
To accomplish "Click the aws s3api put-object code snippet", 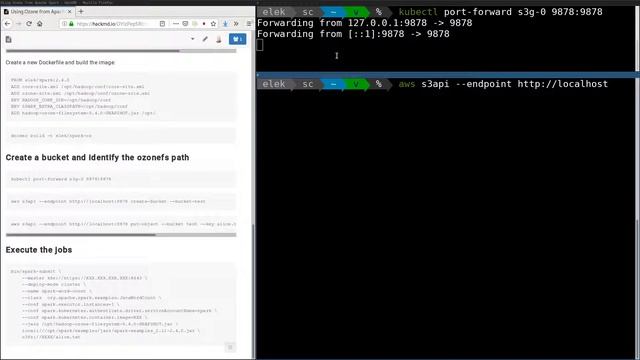I will [x=121, y=224].
